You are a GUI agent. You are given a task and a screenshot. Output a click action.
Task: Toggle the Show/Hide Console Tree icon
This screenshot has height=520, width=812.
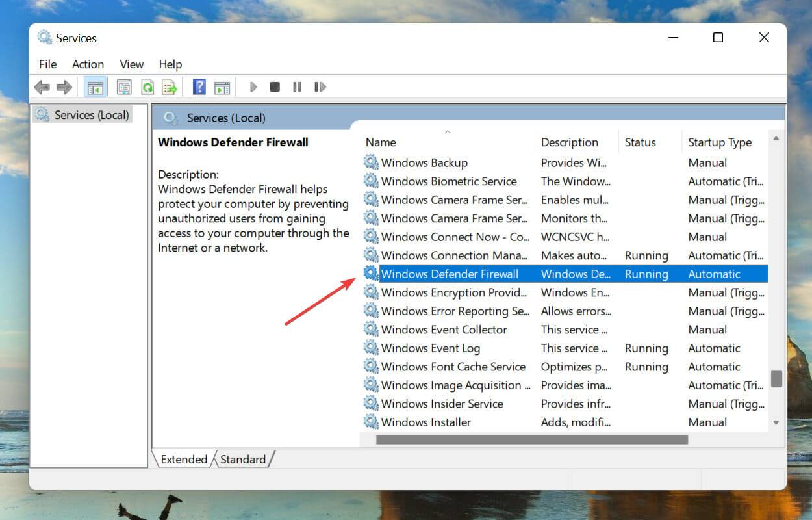[x=95, y=87]
